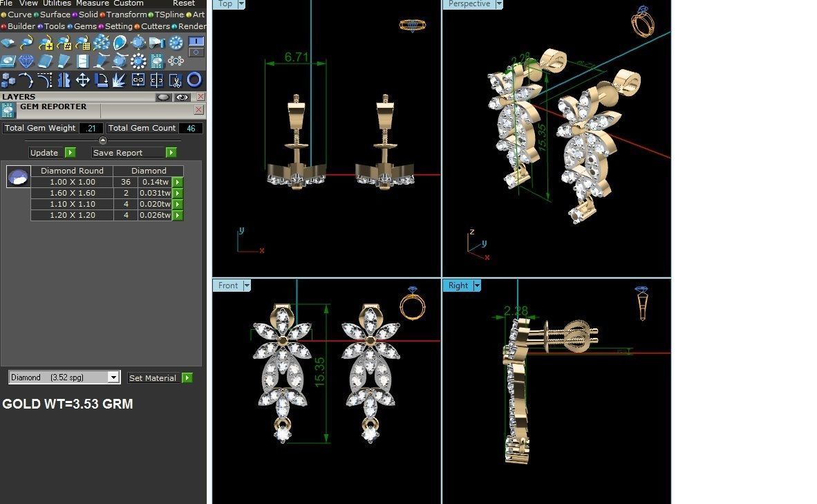Close the Gem Reporter panel
817x504 pixels.
coord(198,109)
